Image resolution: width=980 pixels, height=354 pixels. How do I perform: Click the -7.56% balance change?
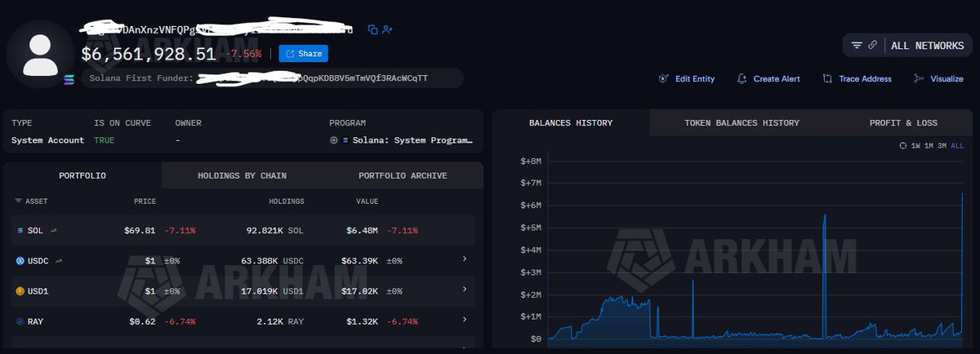243,54
